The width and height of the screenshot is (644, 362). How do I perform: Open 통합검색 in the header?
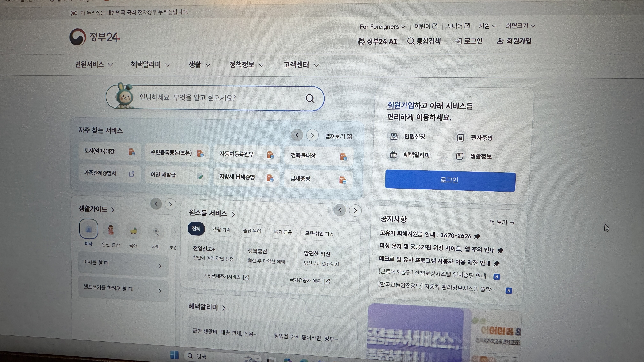click(x=424, y=41)
